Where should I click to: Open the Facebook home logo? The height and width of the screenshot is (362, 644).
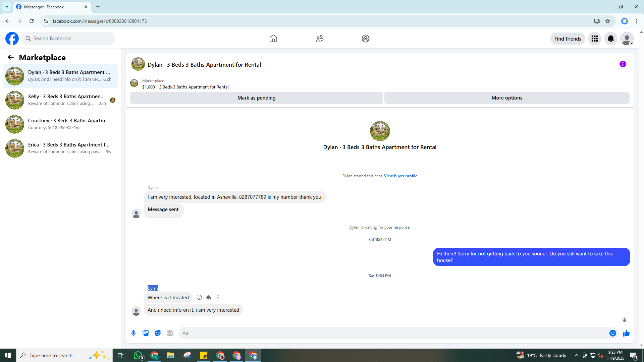coord(12,39)
